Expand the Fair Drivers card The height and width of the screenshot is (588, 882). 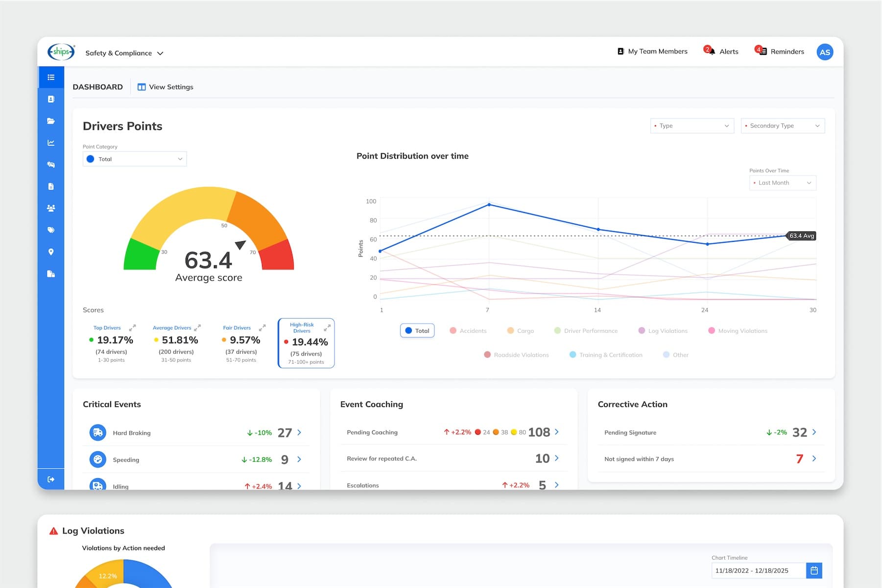coord(262,328)
